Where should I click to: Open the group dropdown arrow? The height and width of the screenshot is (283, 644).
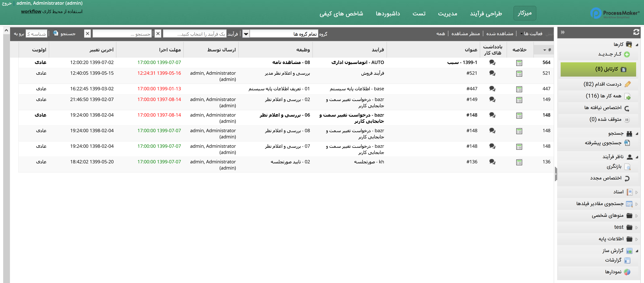coord(246,34)
